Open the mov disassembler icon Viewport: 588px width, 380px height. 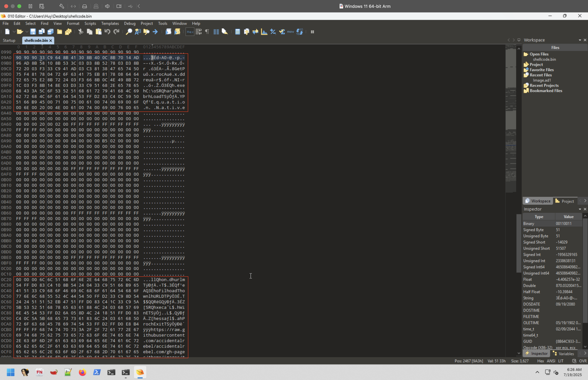point(291,32)
